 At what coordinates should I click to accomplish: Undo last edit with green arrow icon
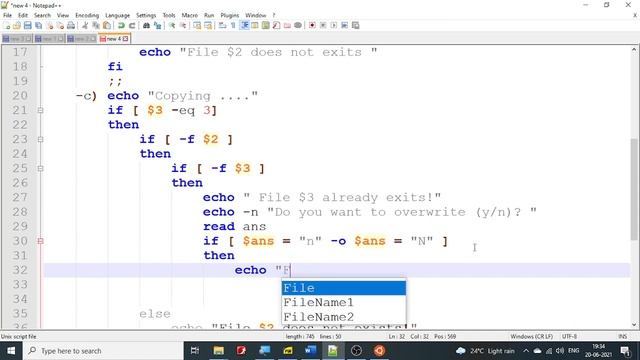coord(121,25)
